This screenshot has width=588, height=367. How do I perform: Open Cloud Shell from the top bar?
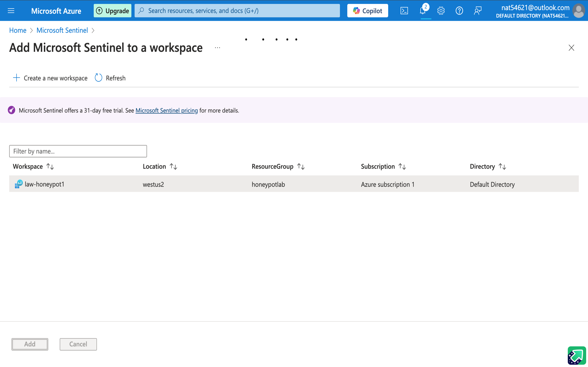point(404,11)
